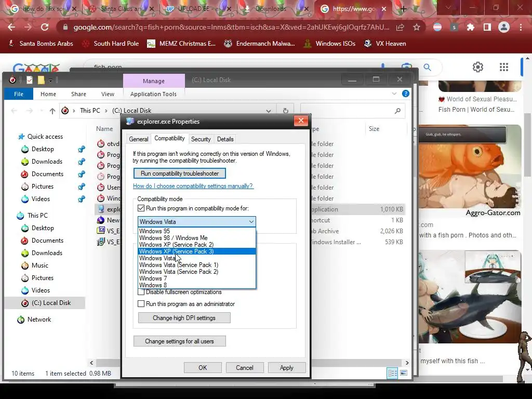Check Disable fullscreen optimizations
This screenshot has height=399, width=532.
[x=141, y=292]
